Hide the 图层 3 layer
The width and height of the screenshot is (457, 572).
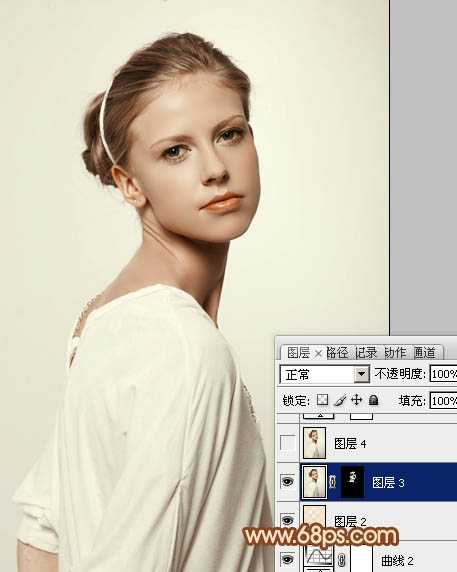(287, 482)
